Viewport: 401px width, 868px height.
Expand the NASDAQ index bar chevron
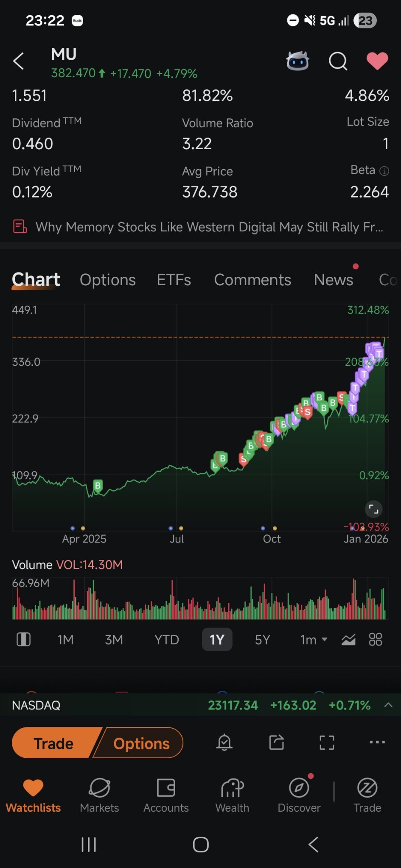pyautogui.click(x=388, y=705)
